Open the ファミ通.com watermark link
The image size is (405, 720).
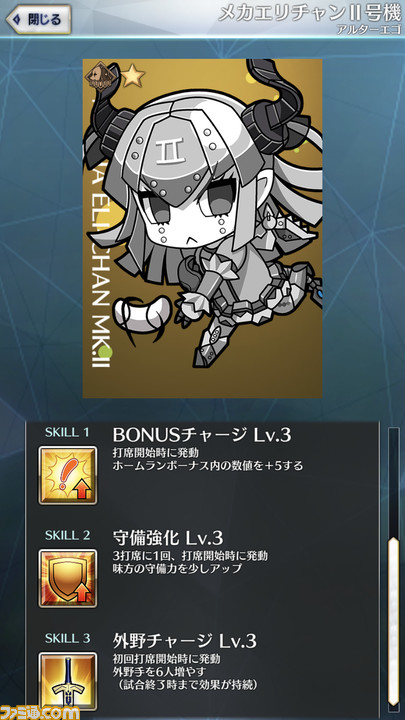pyautogui.click(x=39, y=712)
